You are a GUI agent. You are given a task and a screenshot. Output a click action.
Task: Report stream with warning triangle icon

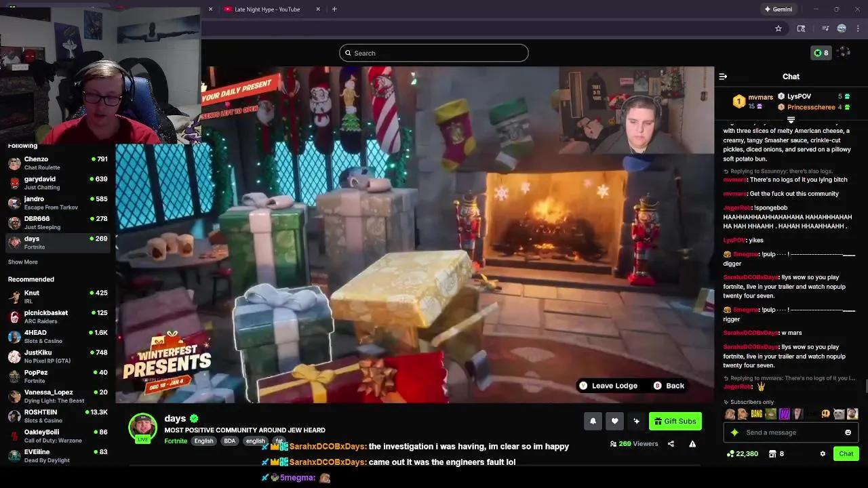tap(692, 444)
